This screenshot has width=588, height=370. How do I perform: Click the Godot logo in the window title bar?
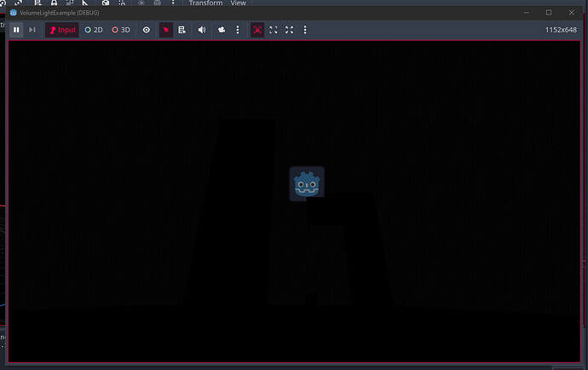14,13
